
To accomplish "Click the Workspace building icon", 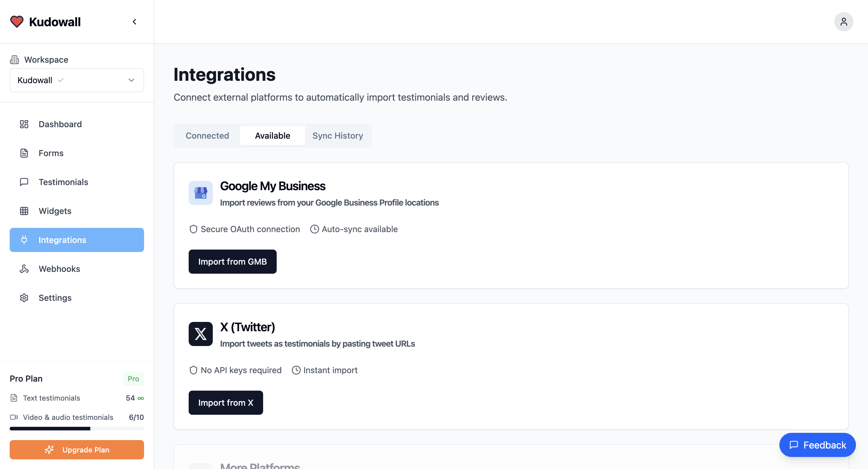I will coord(14,60).
